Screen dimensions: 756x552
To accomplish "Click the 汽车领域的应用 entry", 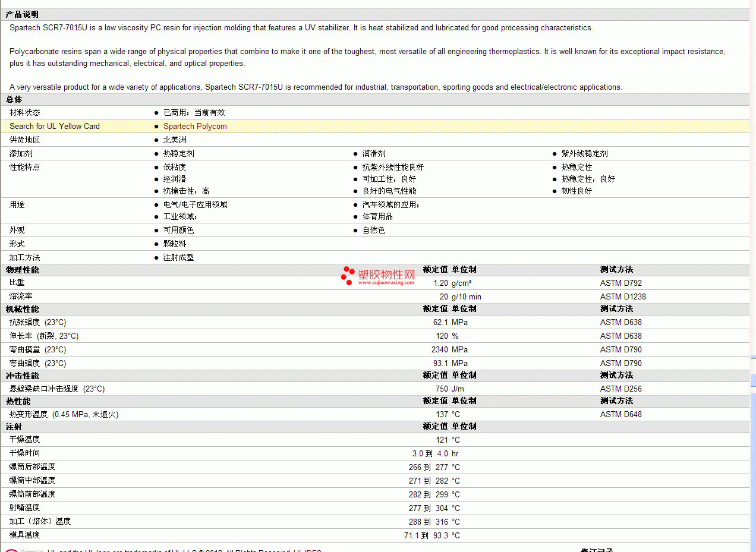I will click(391, 204).
